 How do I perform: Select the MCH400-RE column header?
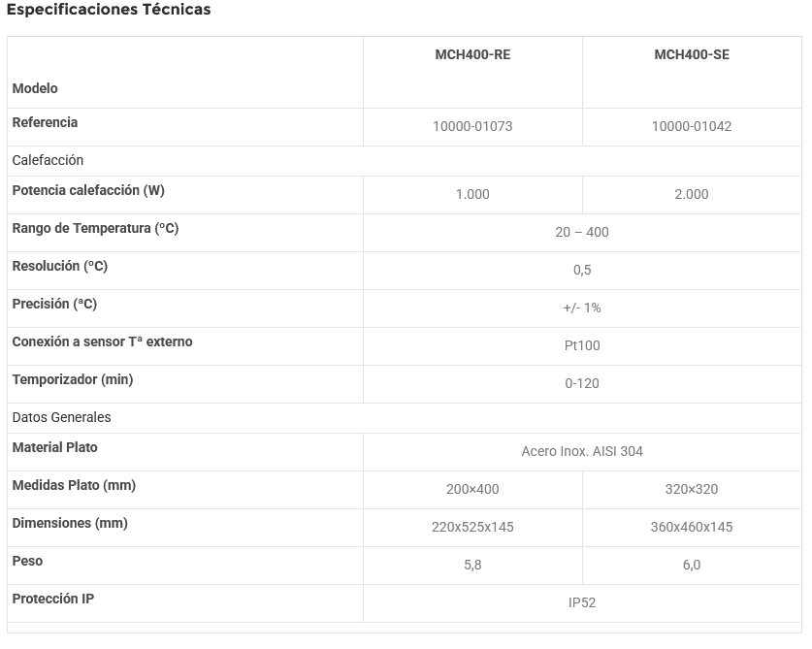coord(472,55)
